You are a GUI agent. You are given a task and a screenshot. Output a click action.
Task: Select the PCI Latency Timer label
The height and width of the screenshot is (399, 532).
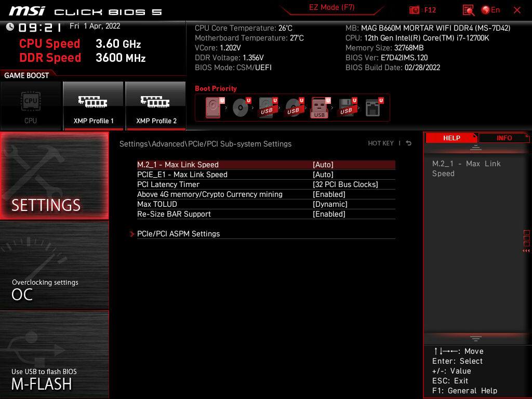(x=168, y=184)
